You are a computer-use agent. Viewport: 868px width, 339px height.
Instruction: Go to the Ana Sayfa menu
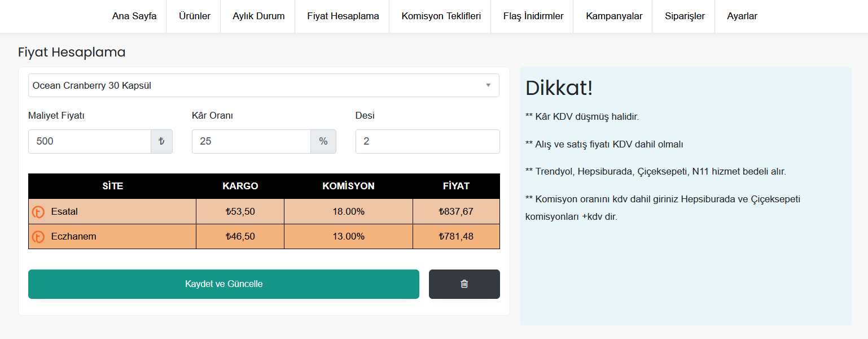tap(134, 16)
